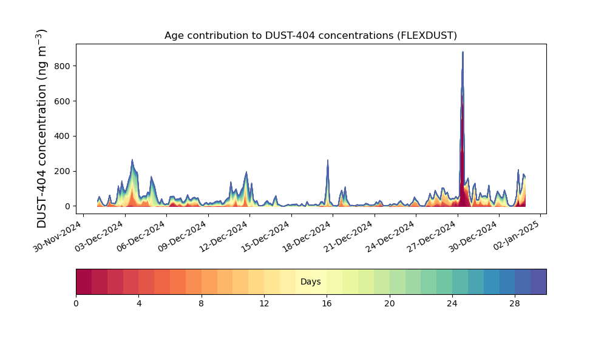Click the broad peak just after 03-Dec-2024
The height and width of the screenshot is (364, 607).
click(132, 183)
